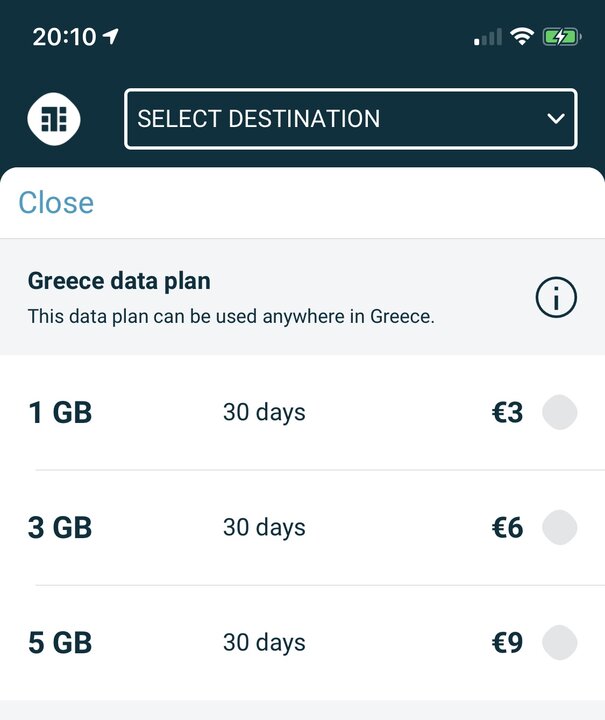
Task: Open the app logo menu icon
Action: [54, 119]
